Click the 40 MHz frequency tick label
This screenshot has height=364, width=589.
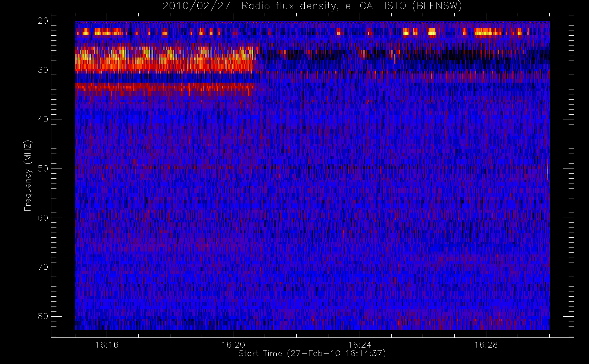click(x=43, y=119)
